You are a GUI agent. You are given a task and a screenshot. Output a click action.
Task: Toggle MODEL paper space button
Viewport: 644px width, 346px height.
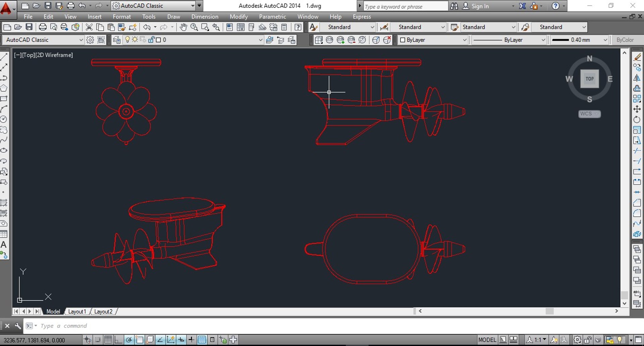point(487,340)
